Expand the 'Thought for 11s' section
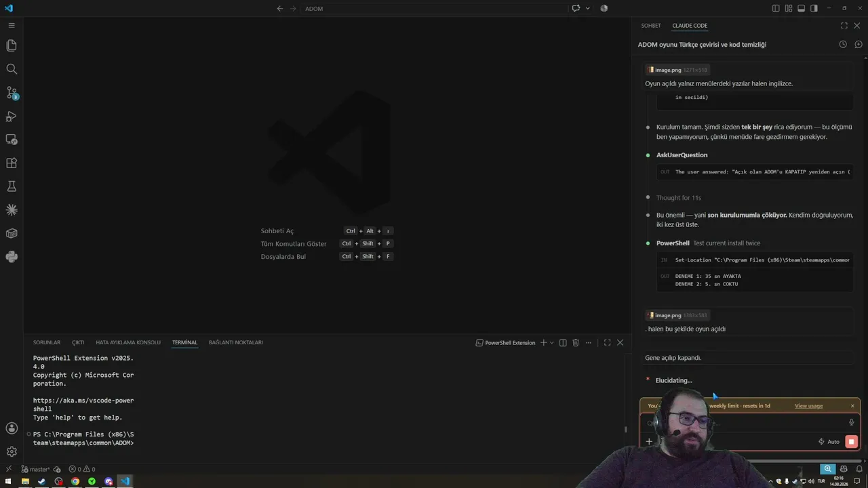Image resolution: width=868 pixels, height=488 pixels. tap(678, 198)
